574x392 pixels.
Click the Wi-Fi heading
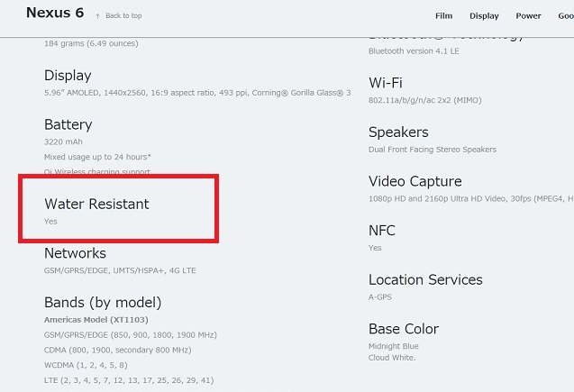385,83
